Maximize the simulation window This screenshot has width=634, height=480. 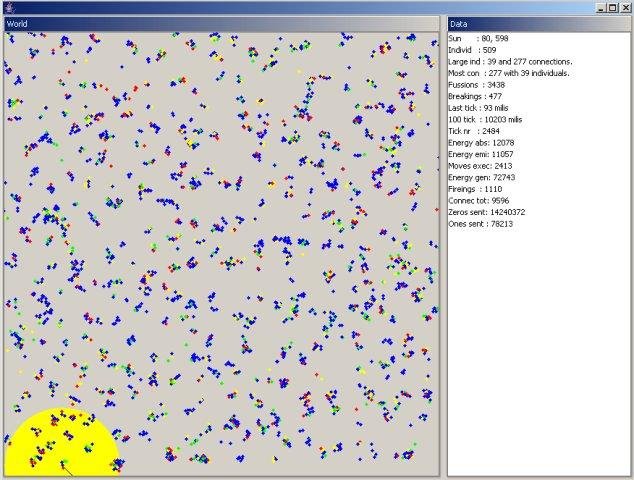(x=613, y=8)
